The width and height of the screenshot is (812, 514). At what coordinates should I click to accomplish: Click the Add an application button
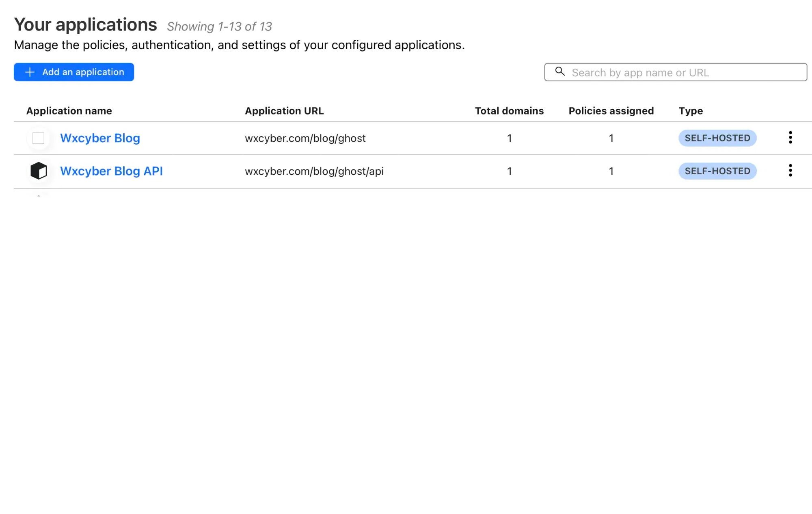(73, 72)
